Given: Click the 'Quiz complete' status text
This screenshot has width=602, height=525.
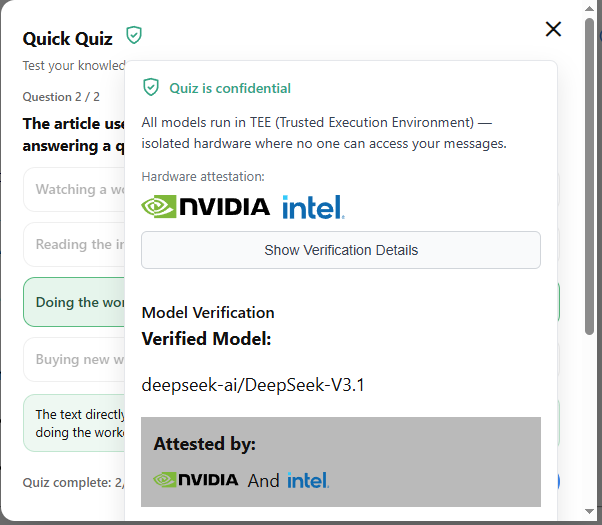Looking at the screenshot, I should [x=73, y=482].
